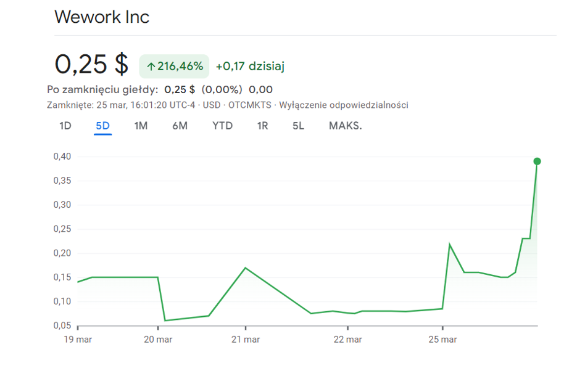Image resolution: width=585 pixels, height=392 pixels.
Task: Select the YTD range tab
Action: click(222, 126)
